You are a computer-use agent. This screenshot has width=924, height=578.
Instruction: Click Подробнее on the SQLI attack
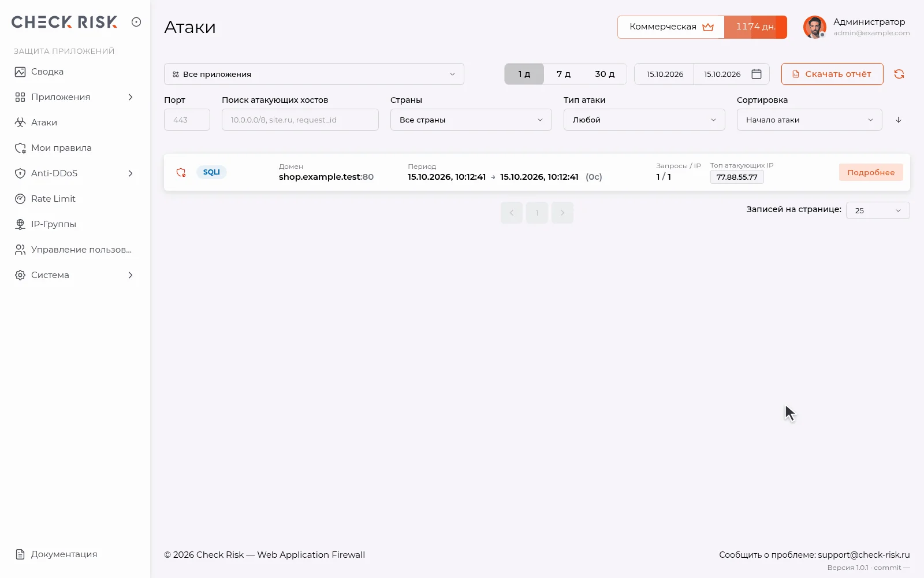[871, 172]
